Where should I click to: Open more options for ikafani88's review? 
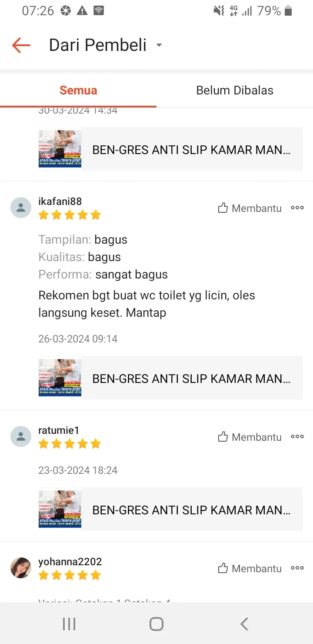click(297, 208)
